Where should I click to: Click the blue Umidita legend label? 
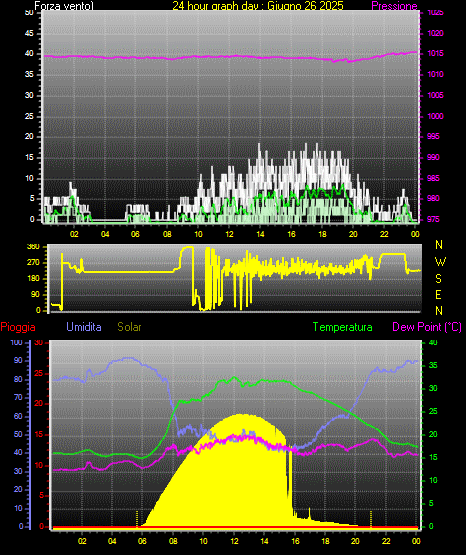[84, 327]
